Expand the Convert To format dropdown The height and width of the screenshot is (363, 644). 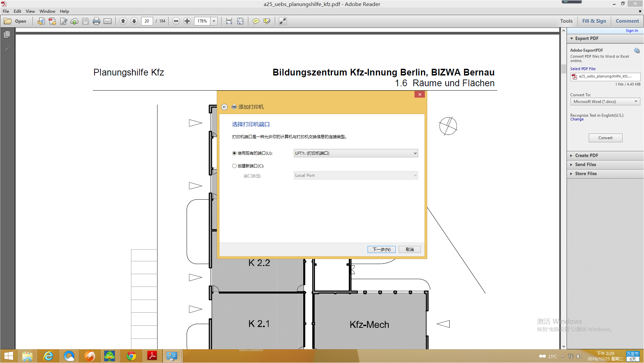(636, 101)
